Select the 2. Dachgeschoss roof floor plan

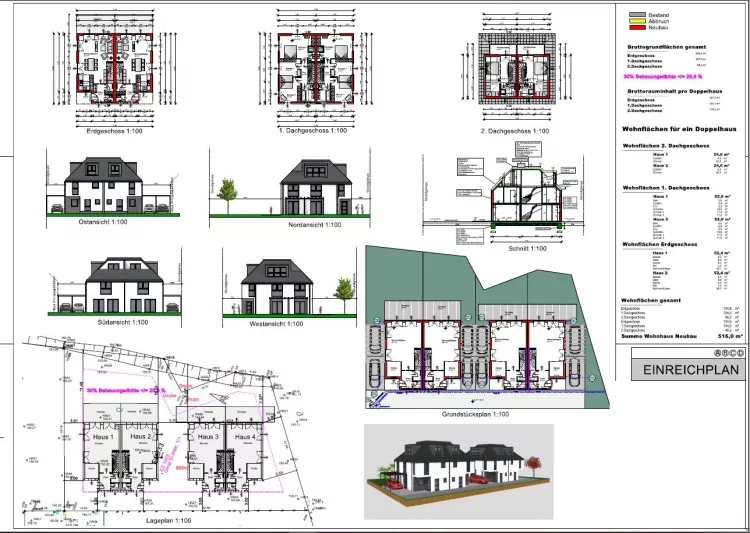(x=512, y=70)
